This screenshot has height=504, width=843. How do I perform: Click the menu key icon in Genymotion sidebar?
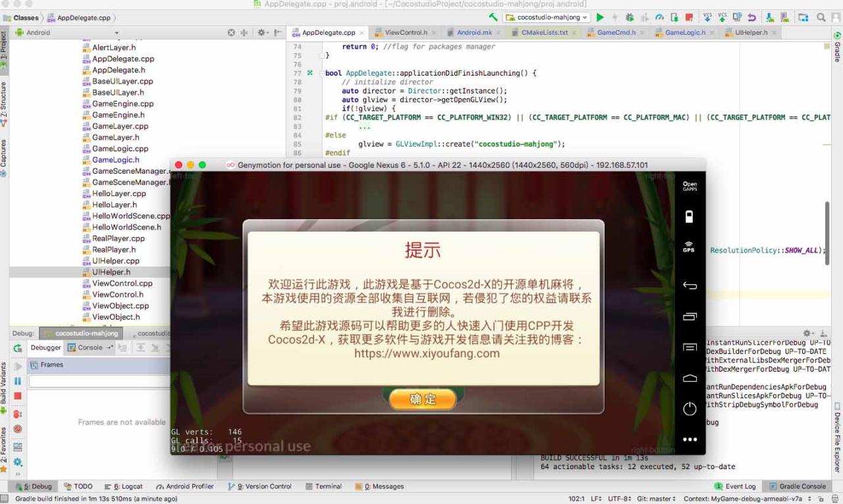pyautogui.click(x=690, y=347)
